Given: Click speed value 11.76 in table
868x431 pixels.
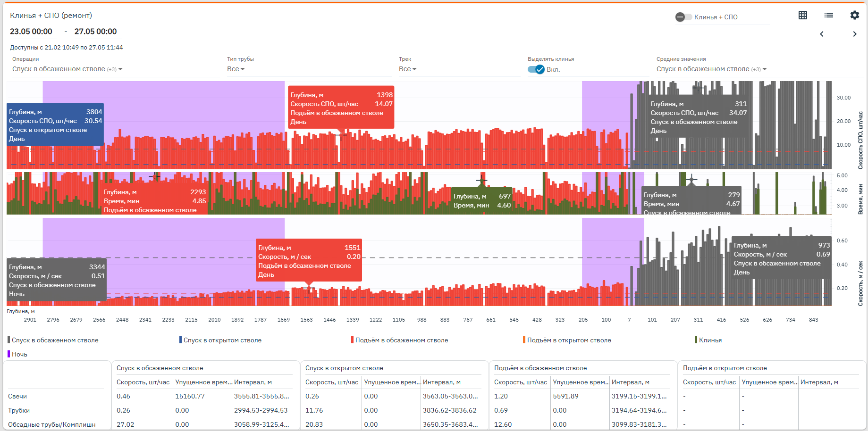Looking at the screenshot, I should click(x=314, y=410).
